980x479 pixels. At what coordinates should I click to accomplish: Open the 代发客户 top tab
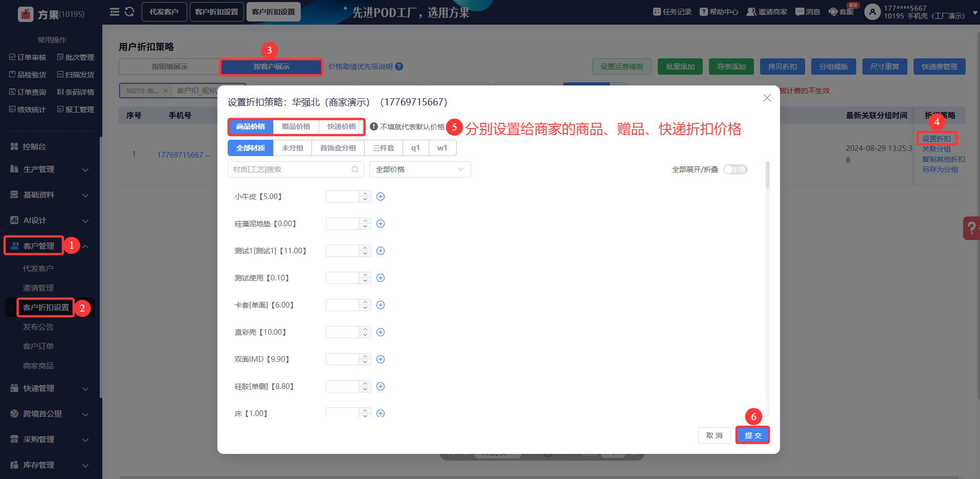pyautogui.click(x=164, y=12)
